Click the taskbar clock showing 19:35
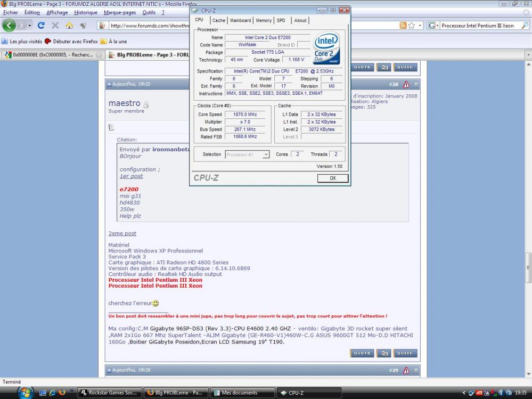 [521, 393]
